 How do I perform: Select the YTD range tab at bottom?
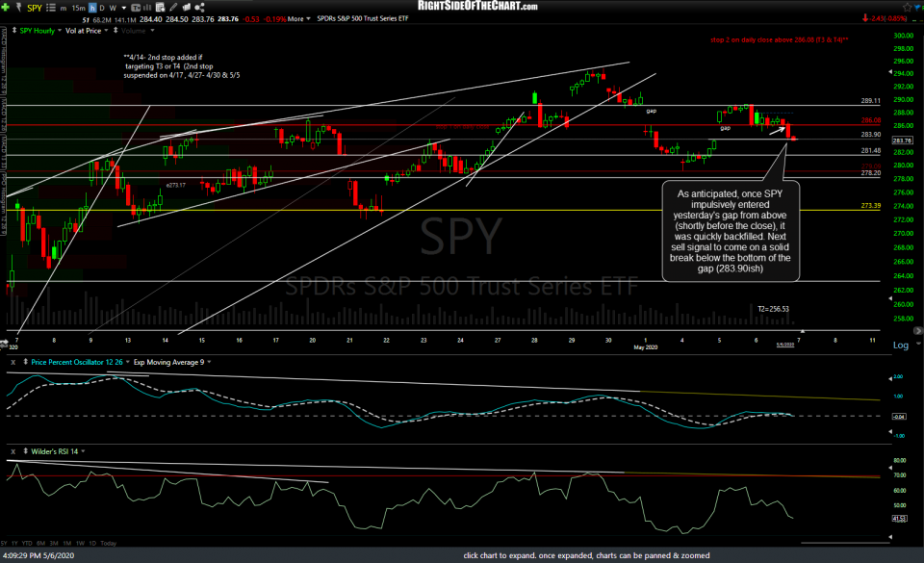click(27, 544)
